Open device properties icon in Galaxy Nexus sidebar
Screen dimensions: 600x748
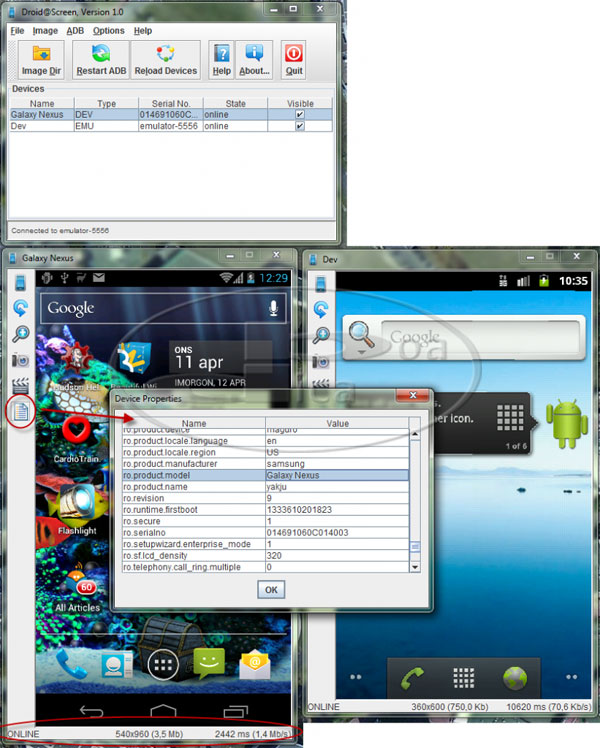click(x=19, y=409)
